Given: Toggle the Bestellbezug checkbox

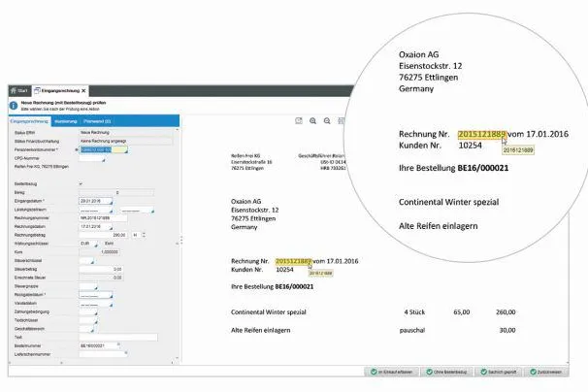Looking at the screenshot, I should tap(81, 183).
